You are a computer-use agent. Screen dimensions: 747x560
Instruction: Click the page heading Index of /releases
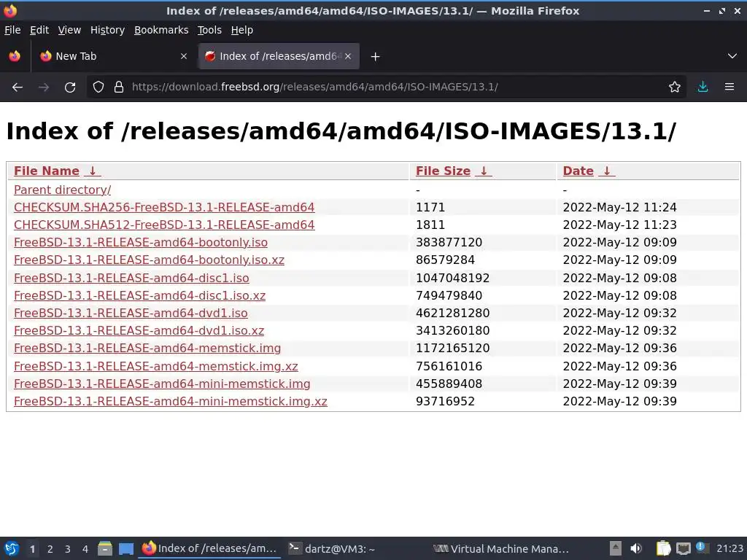tap(341, 131)
